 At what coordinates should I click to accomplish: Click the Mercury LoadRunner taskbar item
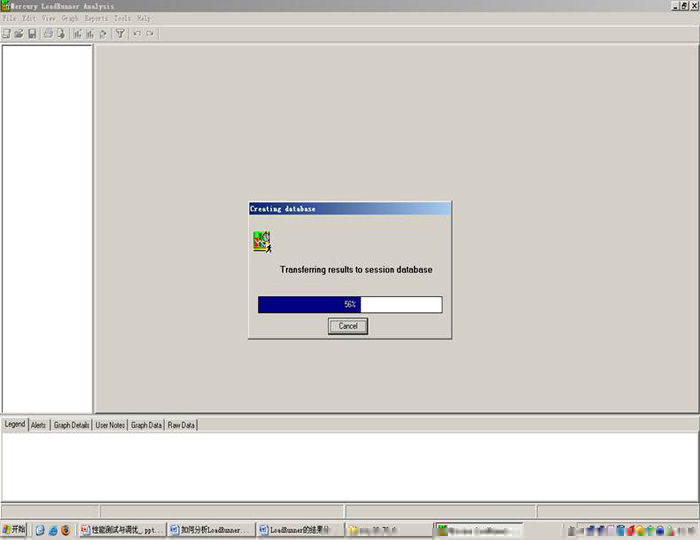tap(478, 530)
